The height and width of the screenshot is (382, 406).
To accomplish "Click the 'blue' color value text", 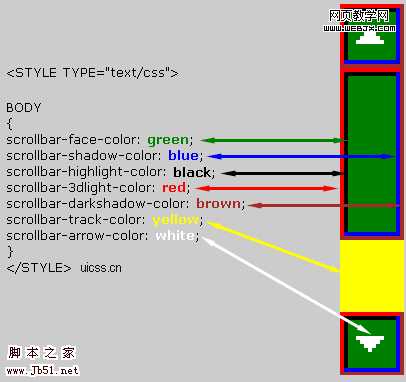I will pos(183,156).
